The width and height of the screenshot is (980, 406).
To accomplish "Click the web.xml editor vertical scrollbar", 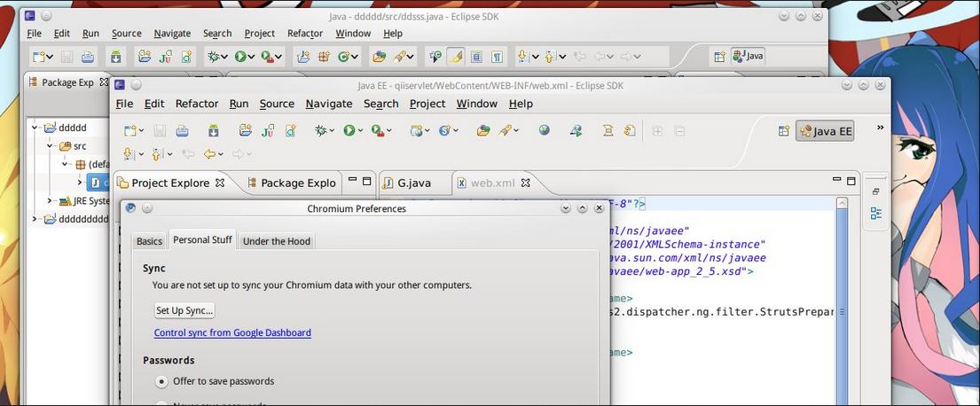I will pos(842,306).
